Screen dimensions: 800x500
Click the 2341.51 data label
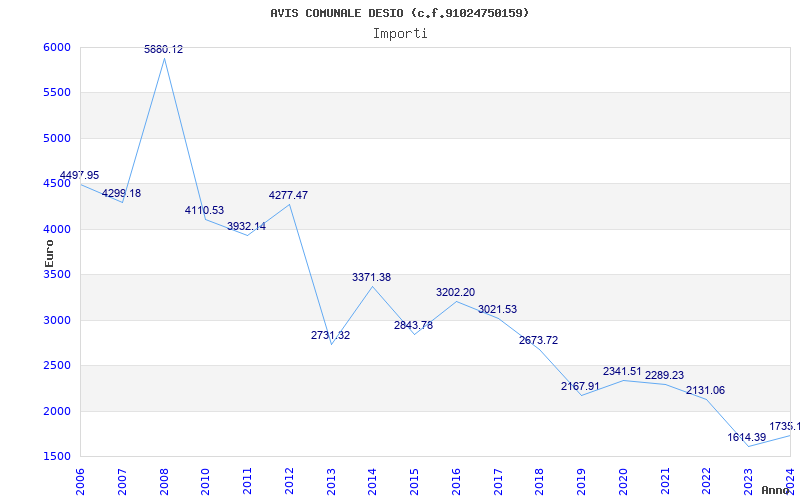coord(622,371)
